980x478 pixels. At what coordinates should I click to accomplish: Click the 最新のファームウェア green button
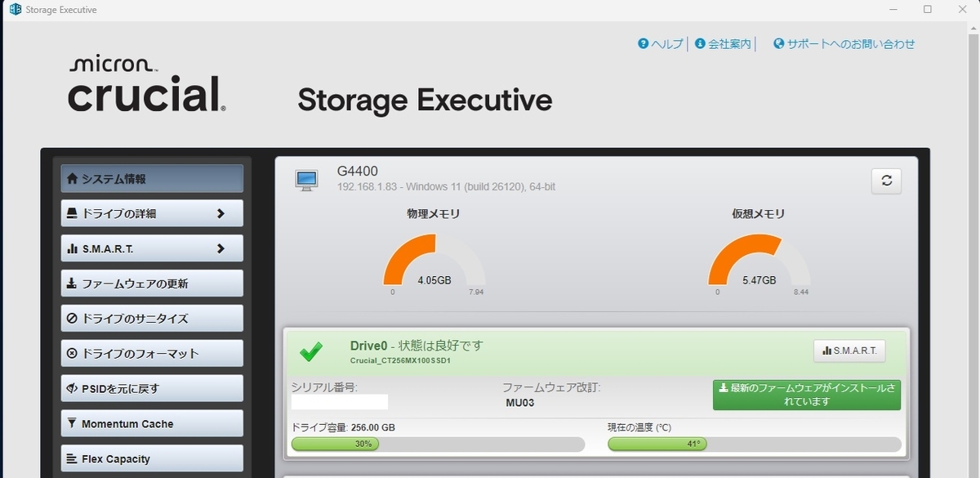click(806, 395)
